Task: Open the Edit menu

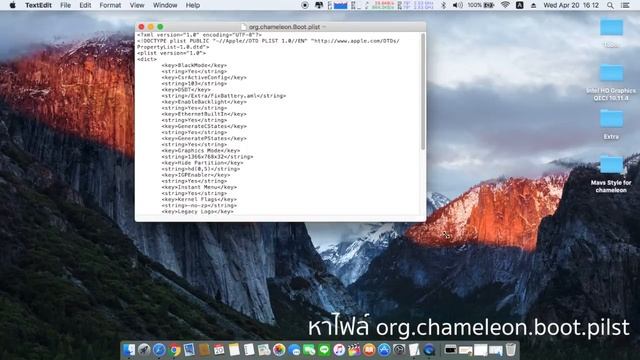Action: tap(85, 5)
